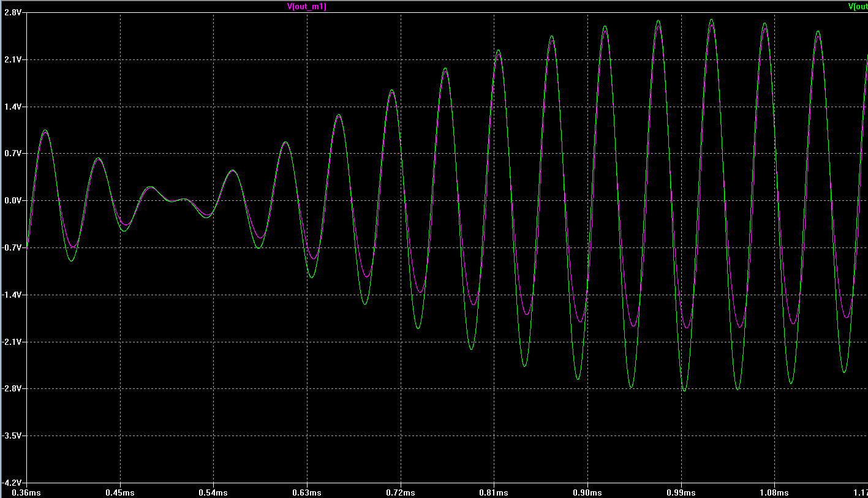
Task: Click the 0.36ms time axis label
Action: pos(27,492)
